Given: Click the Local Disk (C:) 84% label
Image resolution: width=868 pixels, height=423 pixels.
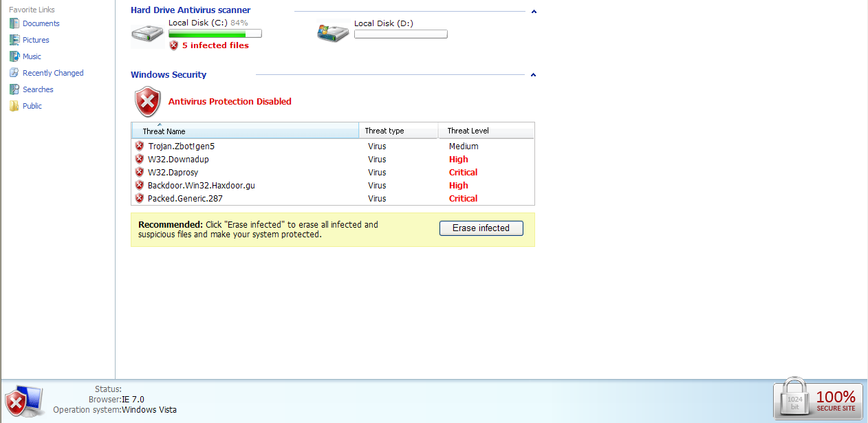Looking at the screenshot, I should 208,23.
